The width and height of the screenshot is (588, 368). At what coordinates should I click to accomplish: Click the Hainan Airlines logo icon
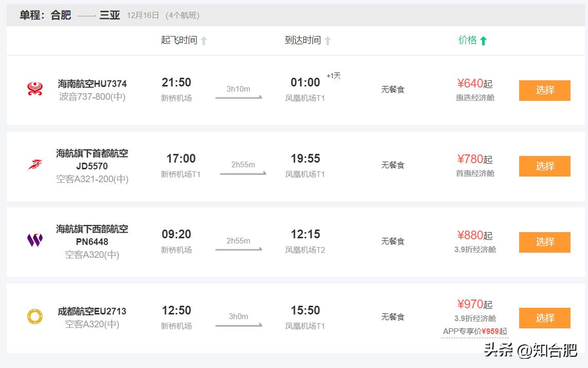click(35, 89)
